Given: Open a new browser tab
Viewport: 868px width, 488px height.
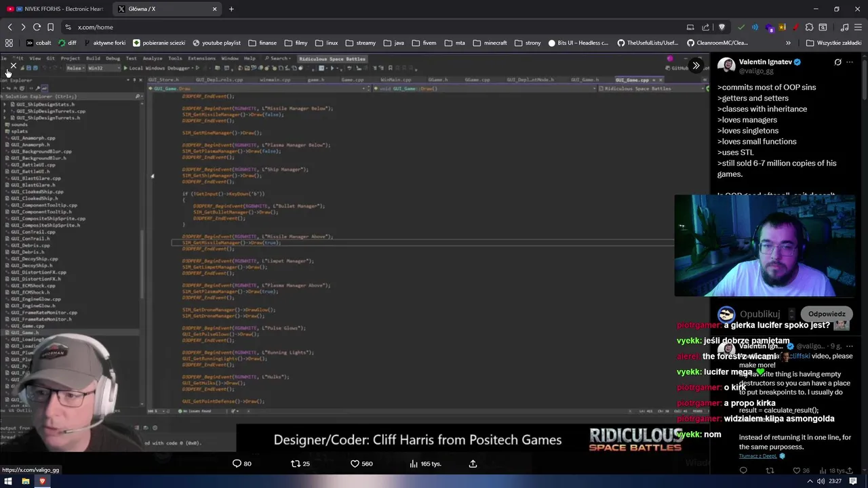Looking at the screenshot, I should (x=231, y=9).
